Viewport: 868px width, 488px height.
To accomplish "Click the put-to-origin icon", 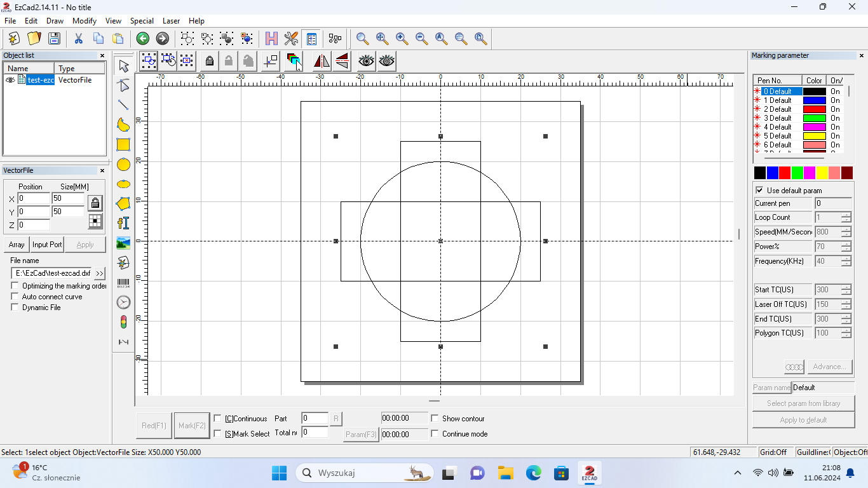I will (x=271, y=61).
